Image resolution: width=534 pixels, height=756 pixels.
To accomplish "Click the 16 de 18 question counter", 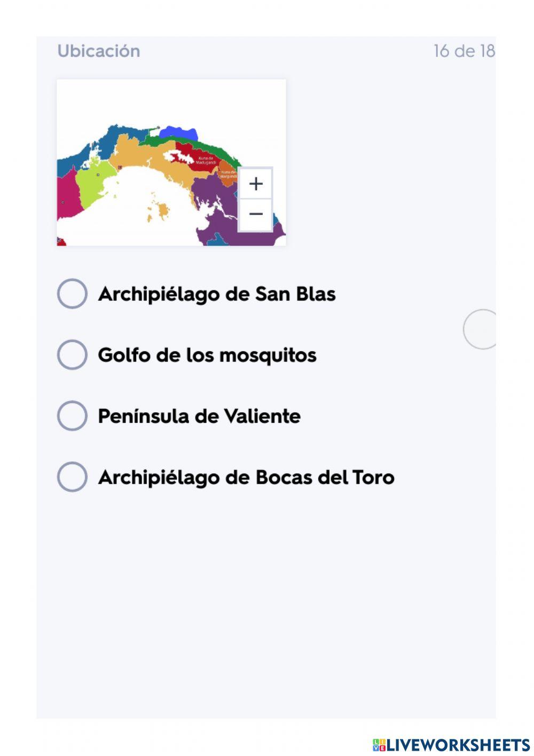I will pyautogui.click(x=464, y=51).
